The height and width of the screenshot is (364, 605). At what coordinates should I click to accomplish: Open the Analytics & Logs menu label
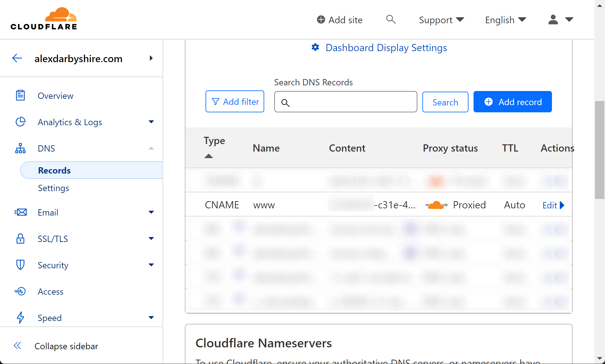[70, 122]
